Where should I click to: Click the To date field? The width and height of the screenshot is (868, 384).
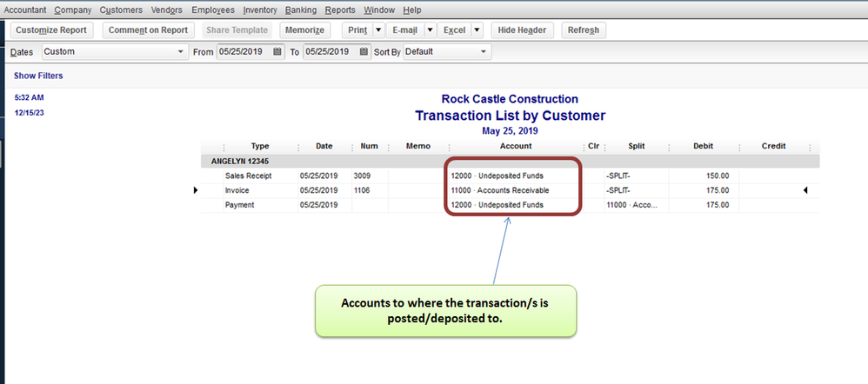tap(331, 51)
